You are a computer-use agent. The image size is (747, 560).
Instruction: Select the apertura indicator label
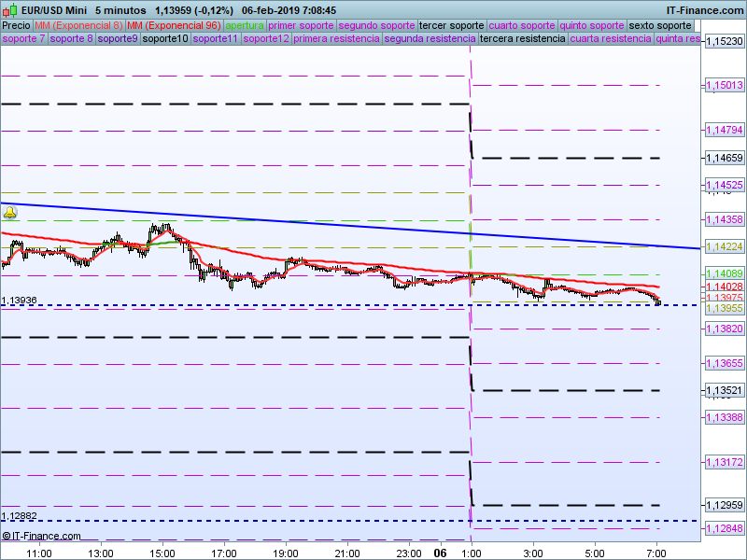[x=245, y=26]
